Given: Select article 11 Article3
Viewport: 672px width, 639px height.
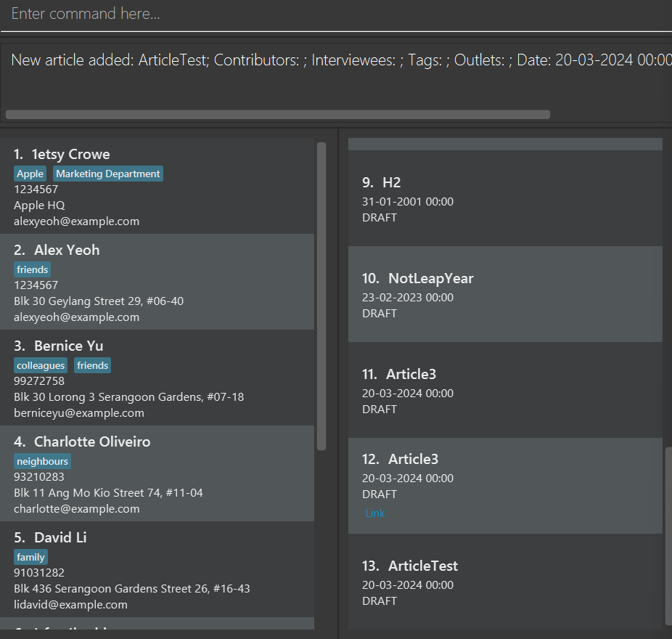Looking at the screenshot, I should (x=505, y=390).
